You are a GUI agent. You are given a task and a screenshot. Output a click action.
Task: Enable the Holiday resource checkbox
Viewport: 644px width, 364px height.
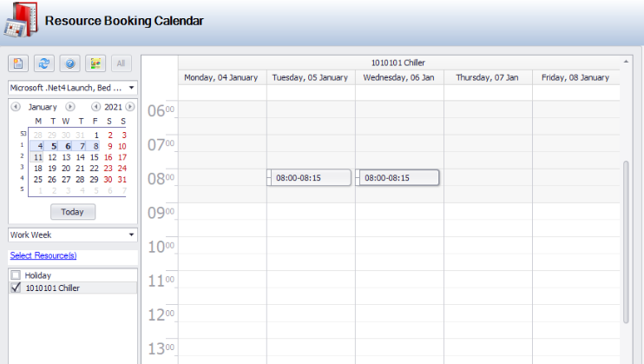pos(15,275)
